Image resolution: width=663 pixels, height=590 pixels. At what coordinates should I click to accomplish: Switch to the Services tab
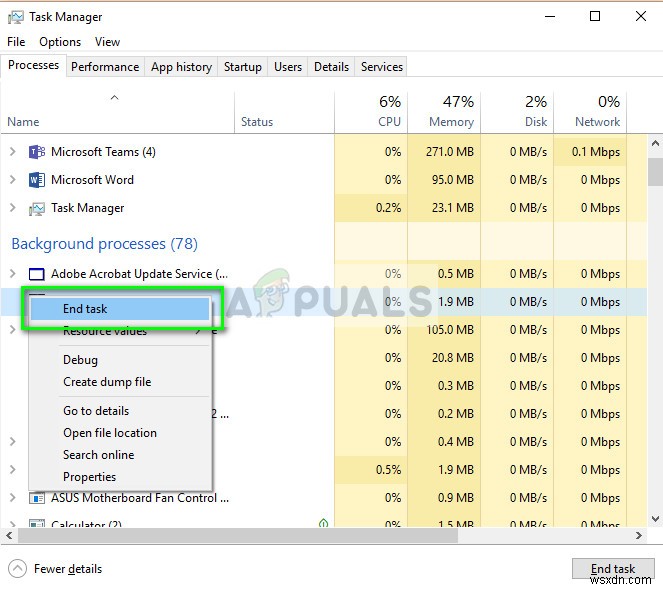tap(382, 67)
